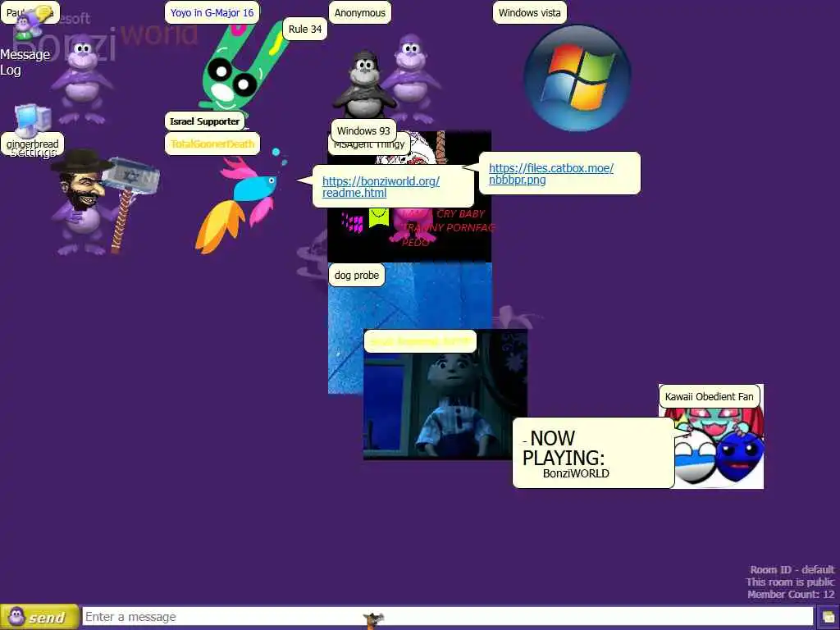840x630 pixels.
Task: Open the bonziworld.org readme.html link
Action: [x=381, y=187]
